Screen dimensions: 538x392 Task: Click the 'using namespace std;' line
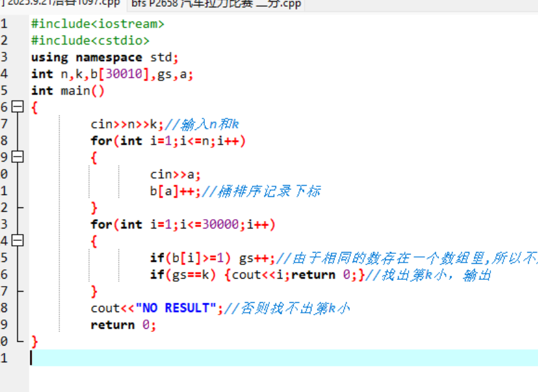(105, 58)
